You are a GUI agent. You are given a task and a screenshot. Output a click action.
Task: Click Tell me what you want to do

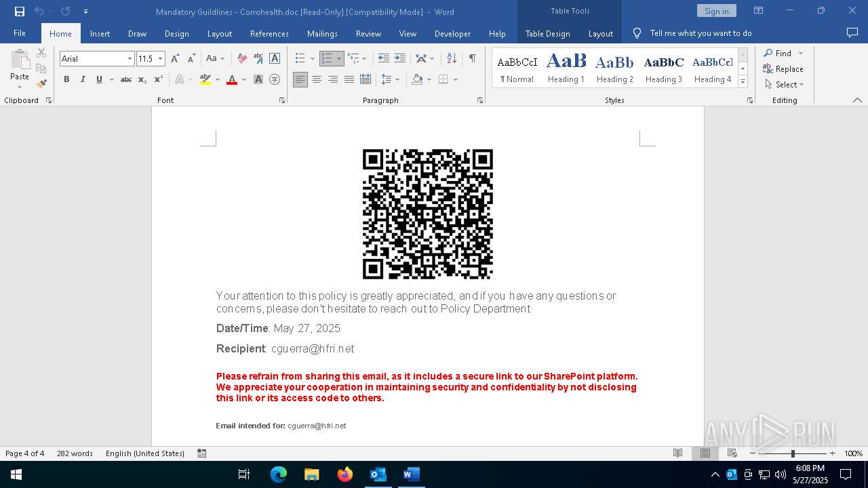click(x=701, y=33)
